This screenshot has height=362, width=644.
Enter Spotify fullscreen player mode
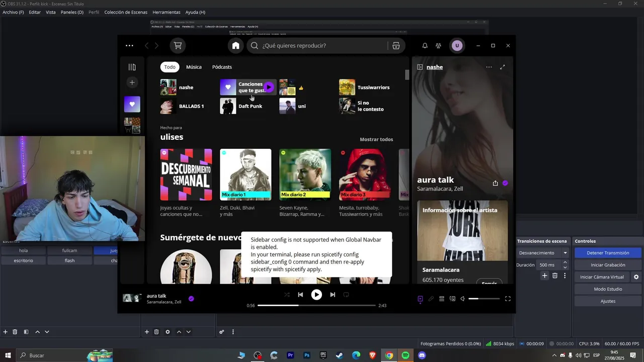508,299
